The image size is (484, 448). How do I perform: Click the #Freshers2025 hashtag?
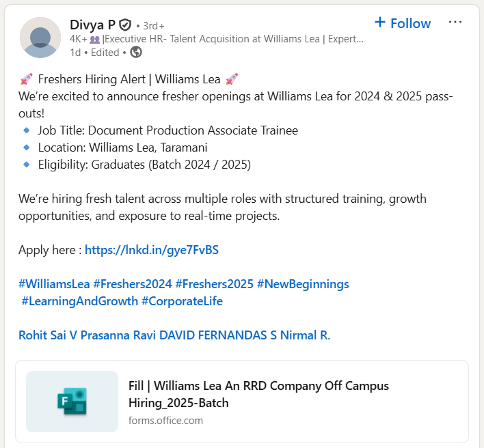215,283
